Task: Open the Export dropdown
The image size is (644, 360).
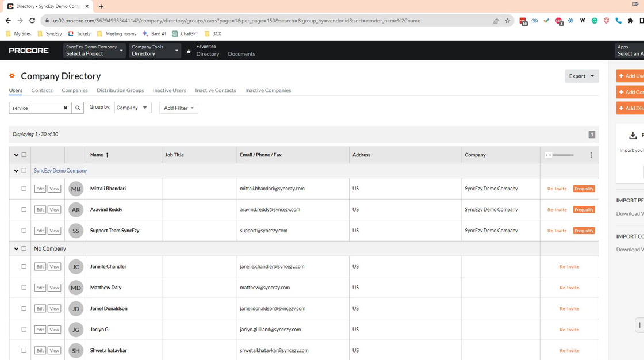Action: pyautogui.click(x=581, y=76)
